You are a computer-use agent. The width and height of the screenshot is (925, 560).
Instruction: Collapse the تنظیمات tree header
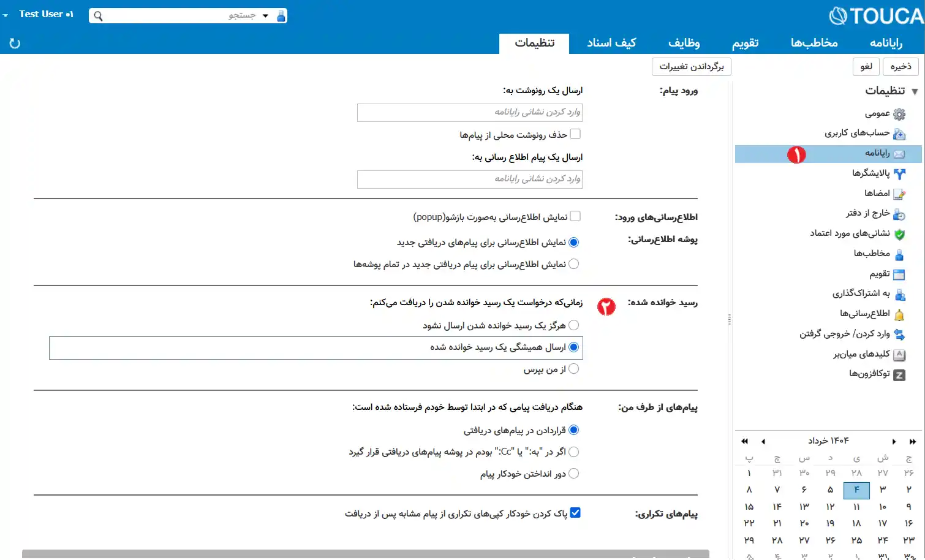click(915, 91)
